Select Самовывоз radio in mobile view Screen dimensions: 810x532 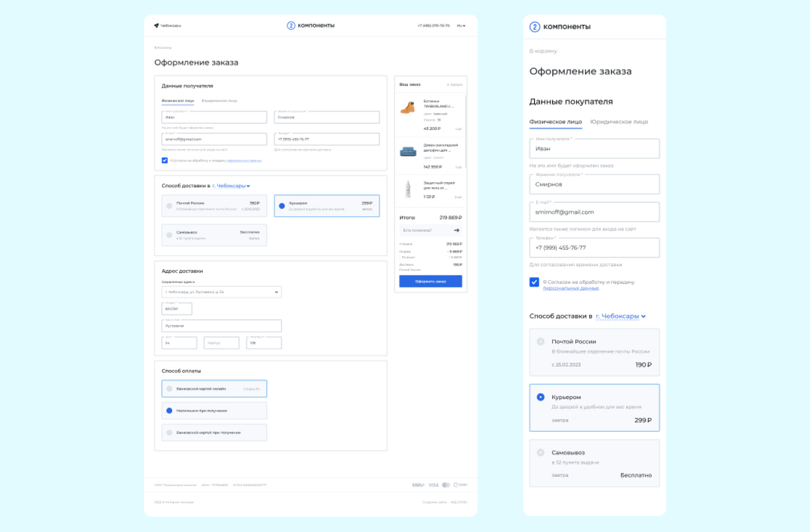[540, 453]
